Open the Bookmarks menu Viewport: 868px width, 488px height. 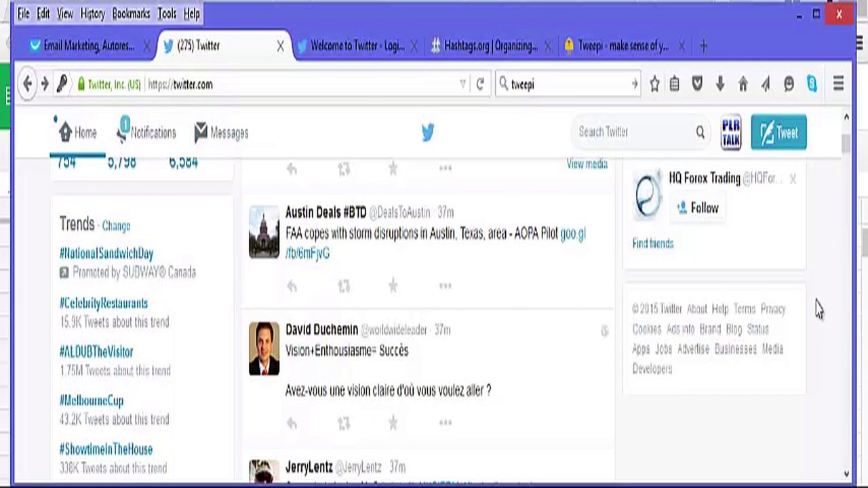coord(132,14)
